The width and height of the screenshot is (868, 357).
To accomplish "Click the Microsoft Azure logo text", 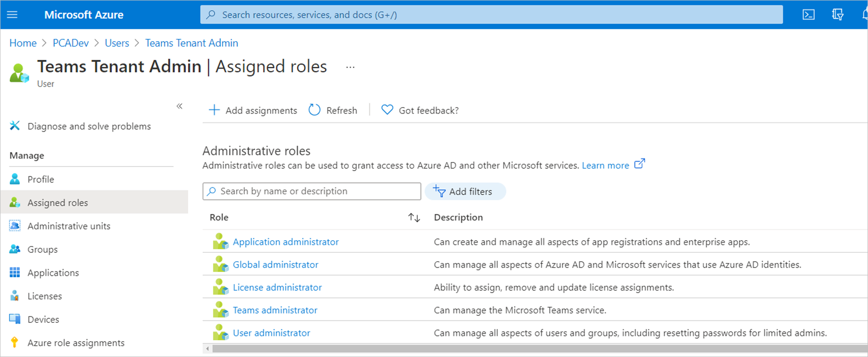I will pos(84,14).
